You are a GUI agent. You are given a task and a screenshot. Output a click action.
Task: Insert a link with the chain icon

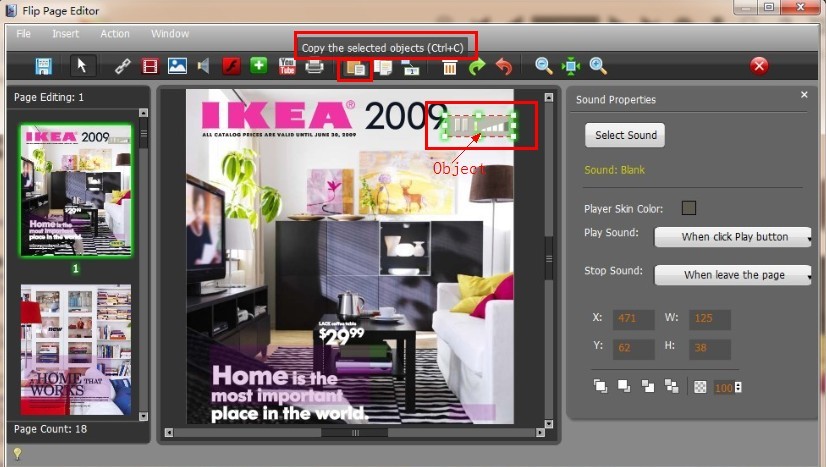tap(123, 66)
